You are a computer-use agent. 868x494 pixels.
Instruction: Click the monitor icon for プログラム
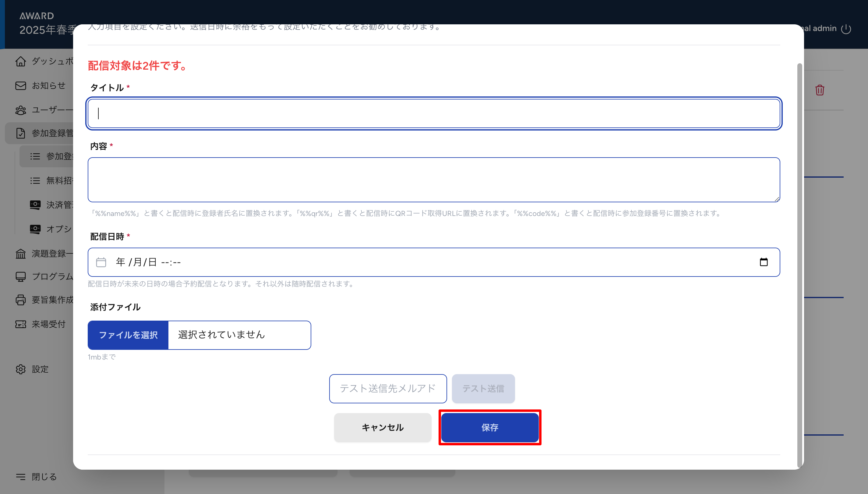(21, 277)
